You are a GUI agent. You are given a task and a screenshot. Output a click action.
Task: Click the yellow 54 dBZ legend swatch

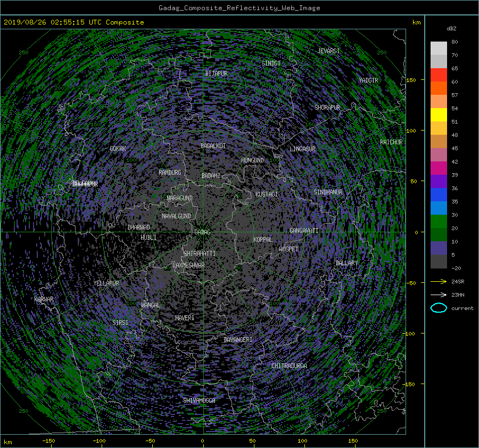tap(439, 115)
